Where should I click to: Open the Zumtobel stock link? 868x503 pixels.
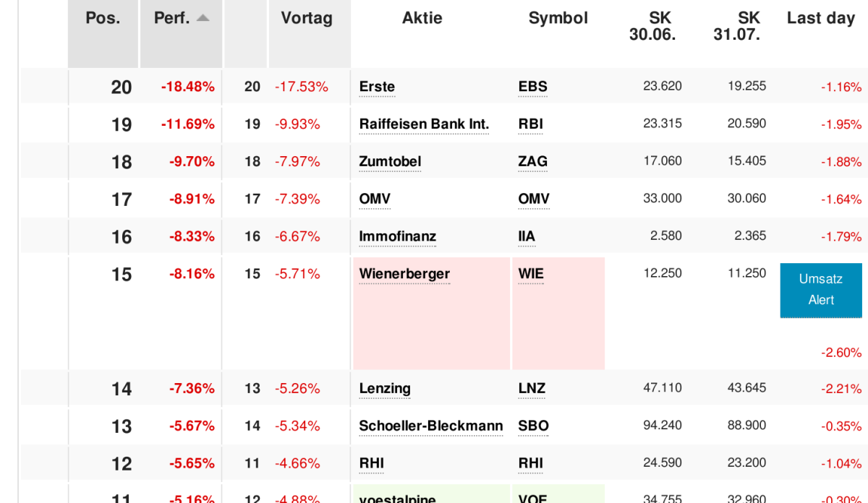coord(390,161)
